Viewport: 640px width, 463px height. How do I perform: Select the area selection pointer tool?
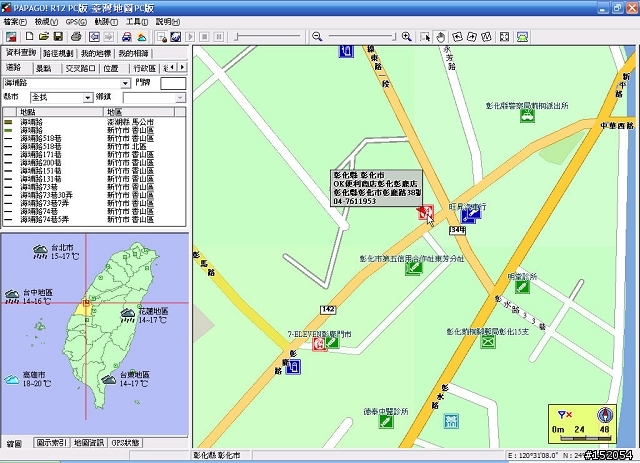click(425, 37)
